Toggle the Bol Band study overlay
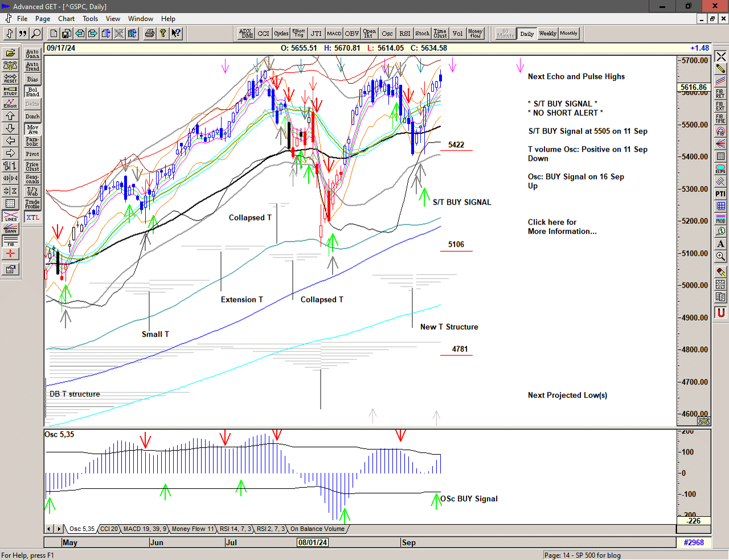729x560 pixels. [32, 92]
